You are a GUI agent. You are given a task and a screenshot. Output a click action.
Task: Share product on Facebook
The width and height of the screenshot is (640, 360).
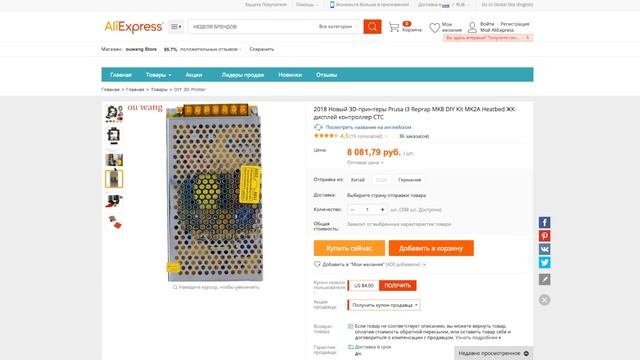pyautogui.click(x=544, y=222)
